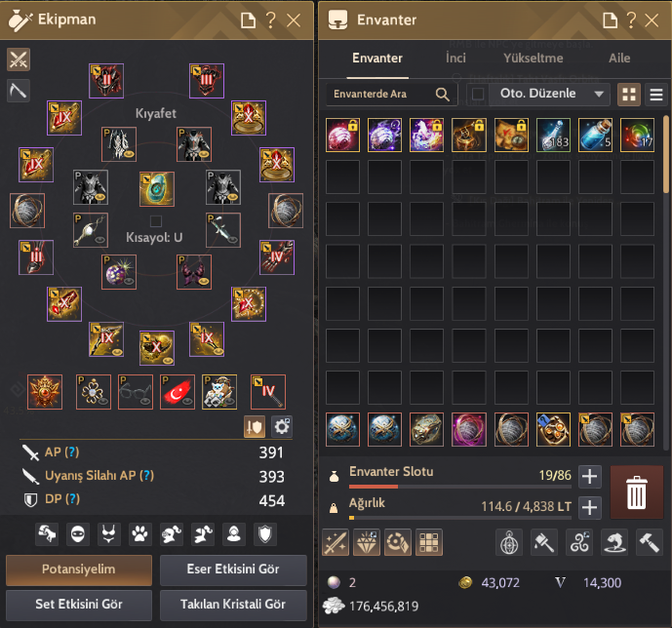Screen dimensions: 672x628
Task: Expand weight limit with plus button
Action: (590, 508)
